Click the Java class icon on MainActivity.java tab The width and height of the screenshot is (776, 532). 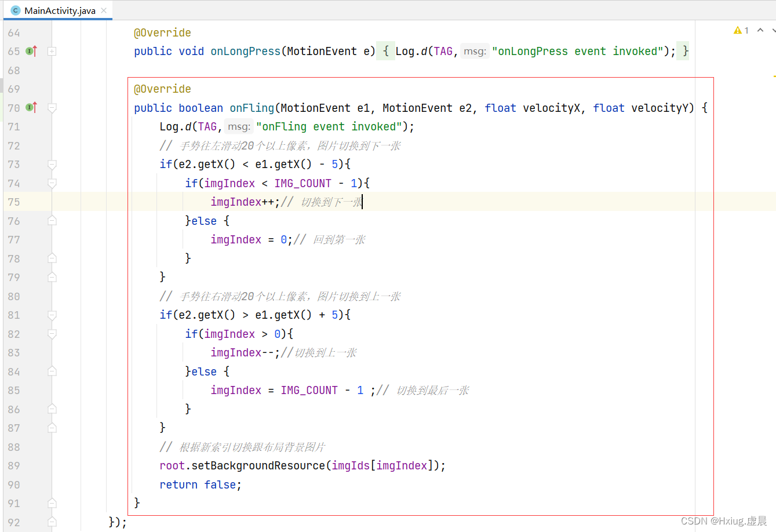16,10
